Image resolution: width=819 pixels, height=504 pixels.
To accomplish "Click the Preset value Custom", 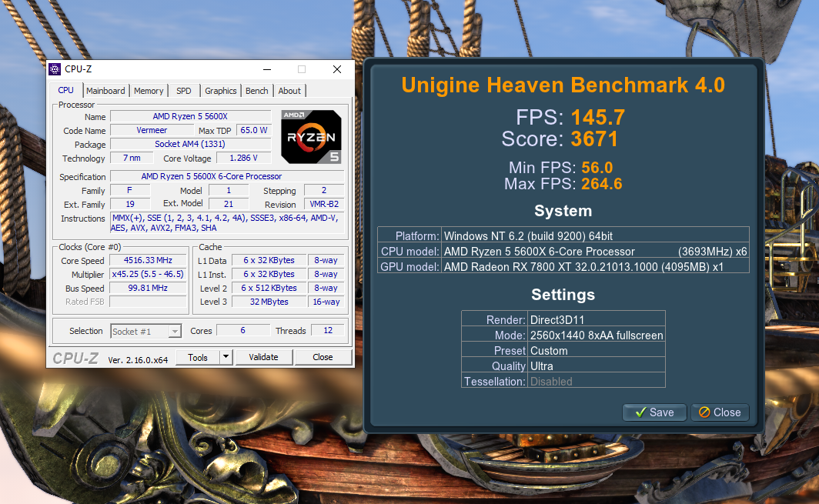I will tap(549, 350).
